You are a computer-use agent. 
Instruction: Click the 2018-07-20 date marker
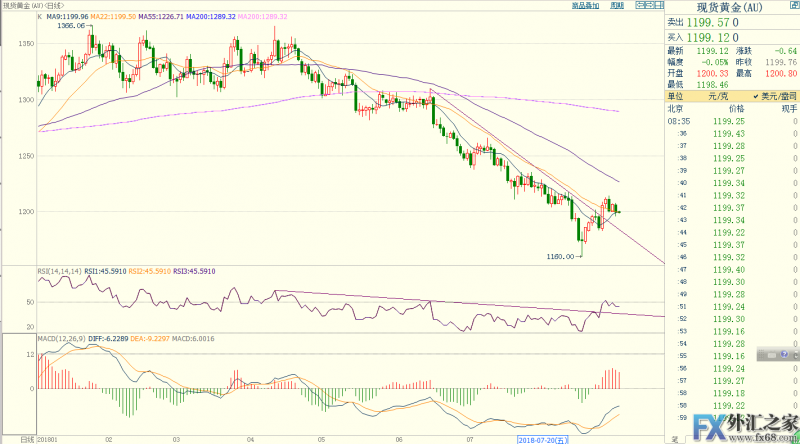542,438
